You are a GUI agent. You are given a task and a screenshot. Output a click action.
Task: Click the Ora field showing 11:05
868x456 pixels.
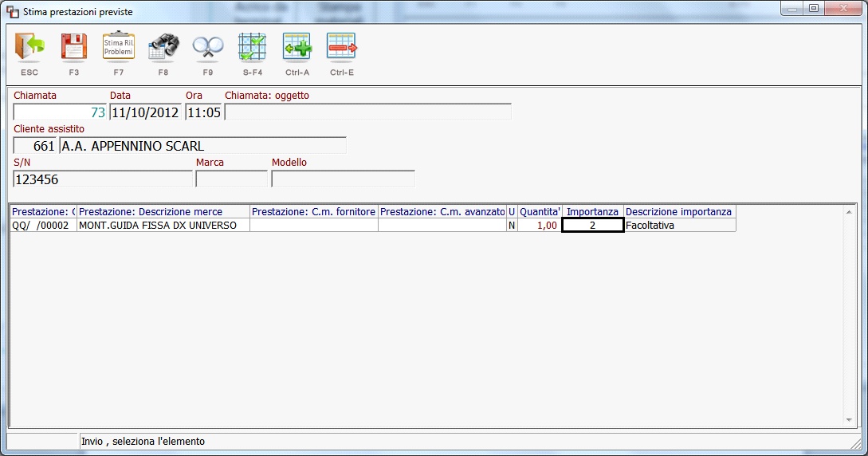[x=204, y=112]
